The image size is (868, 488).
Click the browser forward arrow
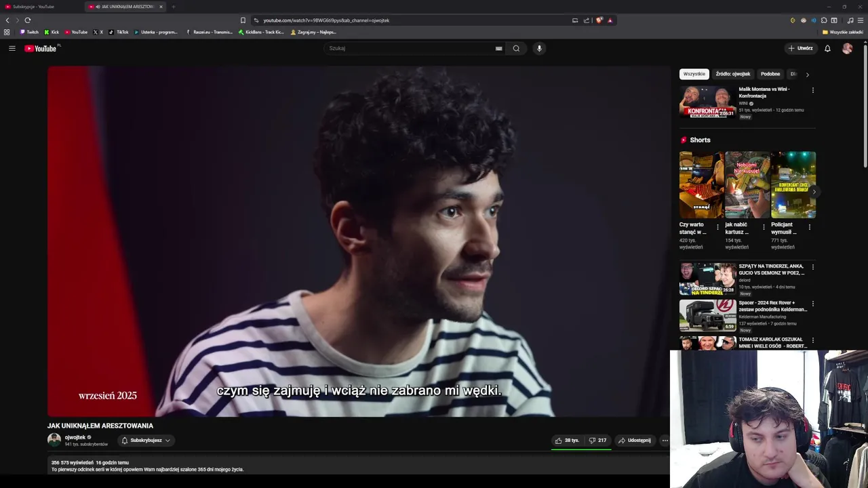[x=18, y=20]
